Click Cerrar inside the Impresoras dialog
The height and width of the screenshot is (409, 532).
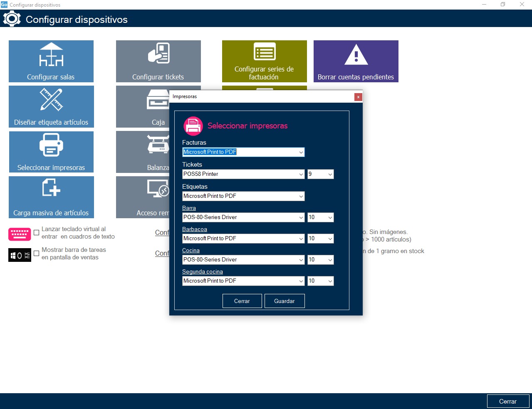(242, 301)
